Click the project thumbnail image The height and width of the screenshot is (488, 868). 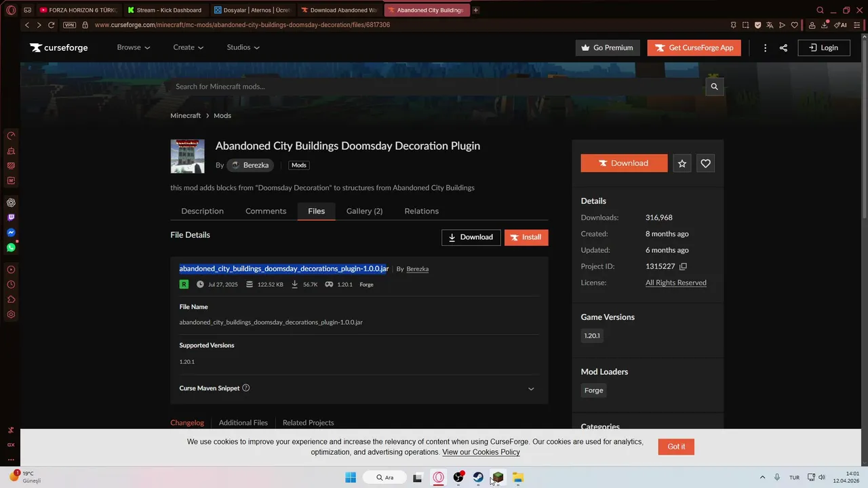tap(187, 157)
